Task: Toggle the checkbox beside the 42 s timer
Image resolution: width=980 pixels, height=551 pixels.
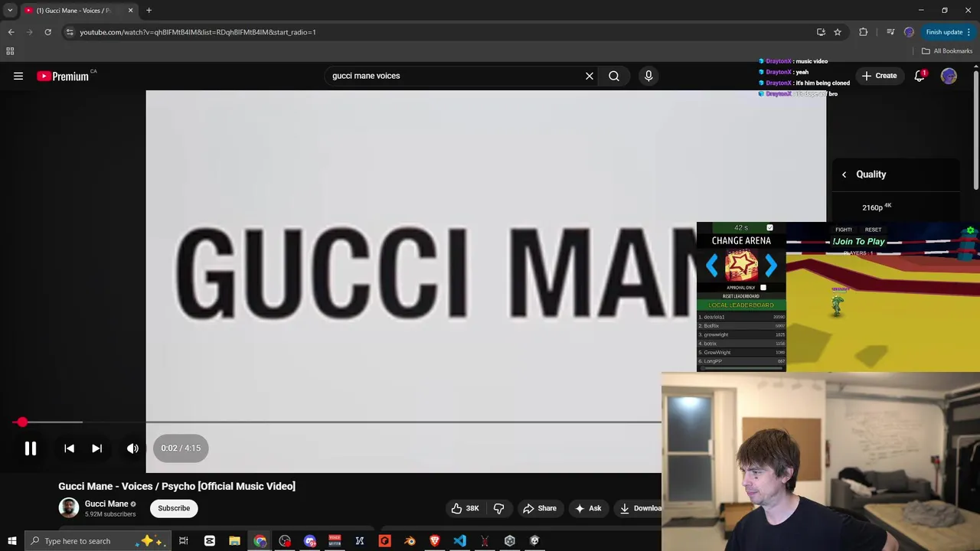Action: 769,227
